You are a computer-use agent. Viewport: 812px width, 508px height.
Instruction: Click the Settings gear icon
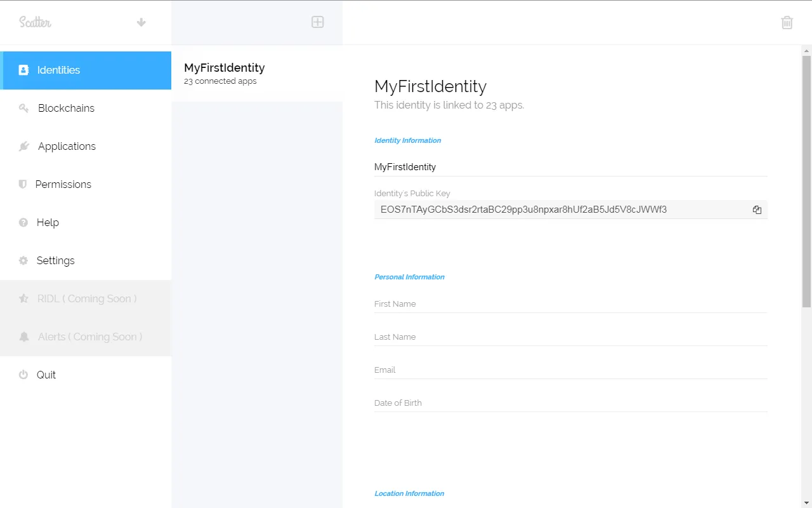[x=23, y=261]
